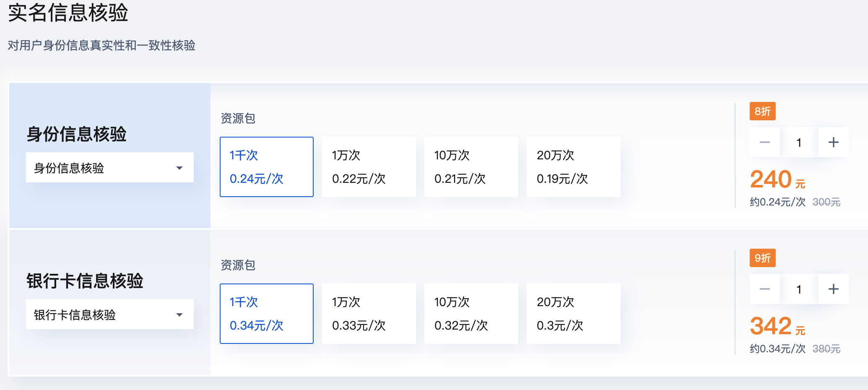Open the 身份信息核验 service dropdown
Image resolution: width=868 pixels, height=390 pixels.
[x=109, y=167]
